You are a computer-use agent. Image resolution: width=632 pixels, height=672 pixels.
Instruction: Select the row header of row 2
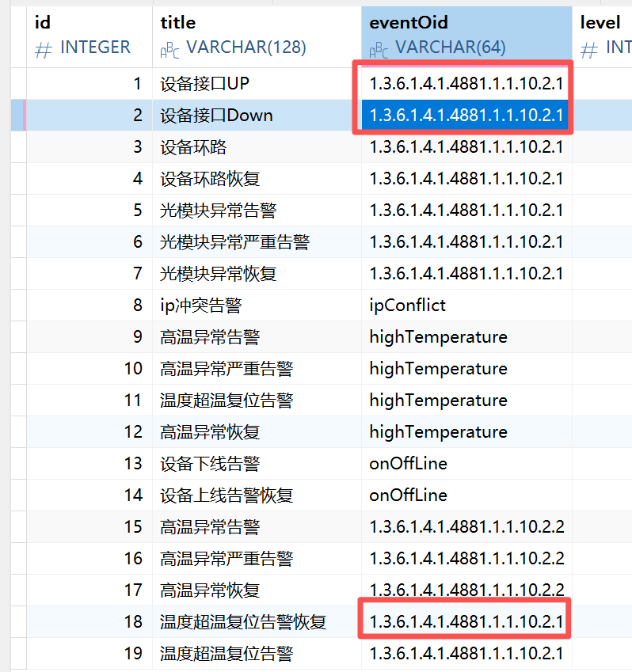pos(18,116)
